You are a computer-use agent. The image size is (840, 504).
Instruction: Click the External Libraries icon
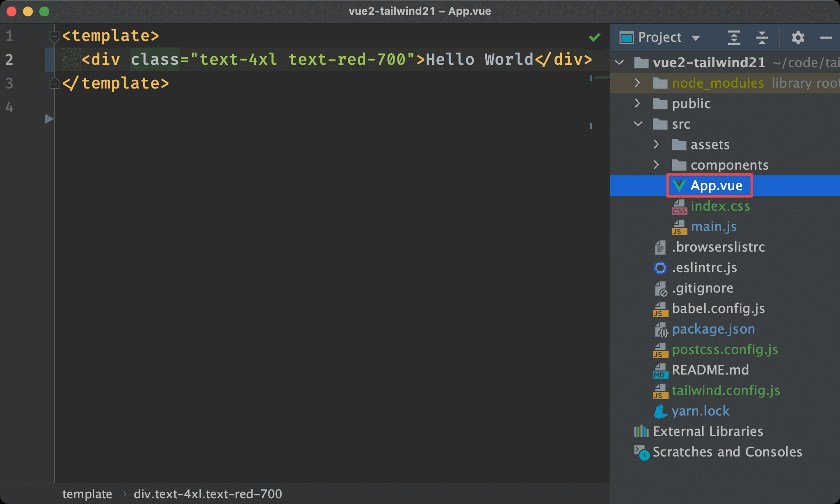(641, 431)
